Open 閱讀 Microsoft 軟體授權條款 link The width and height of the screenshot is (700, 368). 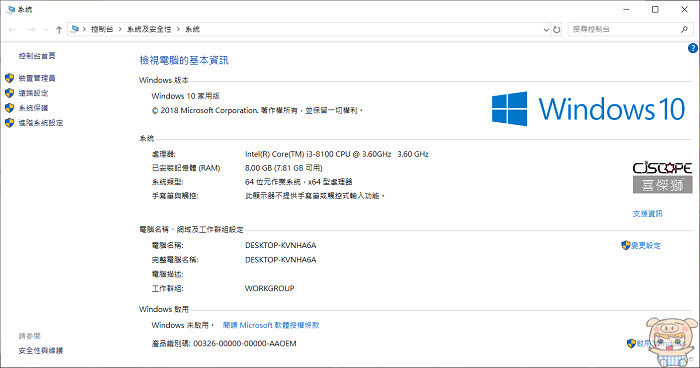pos(271,325)
